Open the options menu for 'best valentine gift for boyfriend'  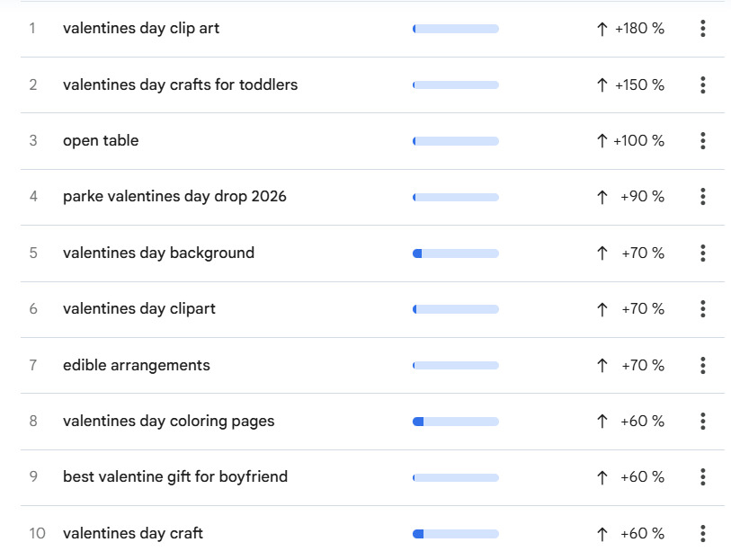pos(702,476)
